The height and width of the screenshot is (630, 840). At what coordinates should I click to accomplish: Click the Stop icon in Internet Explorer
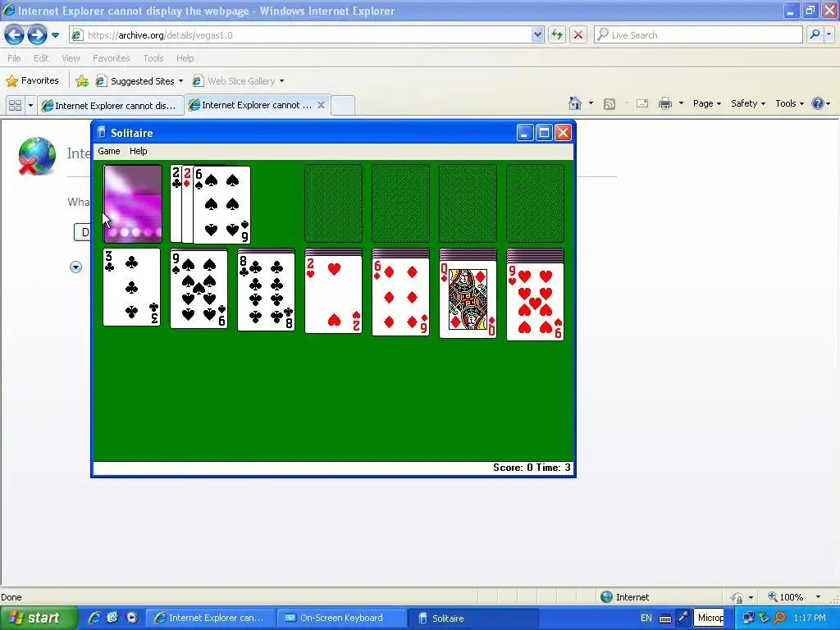pos(578,34)
